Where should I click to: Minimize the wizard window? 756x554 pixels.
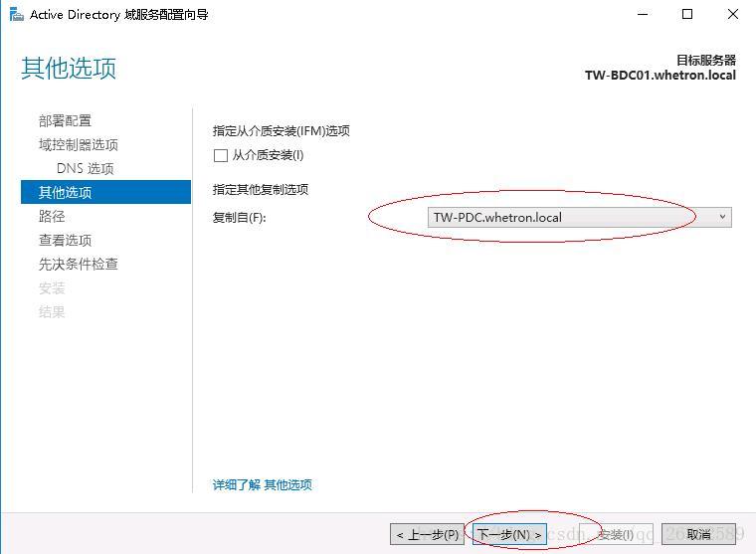click(x=643, y=15)
